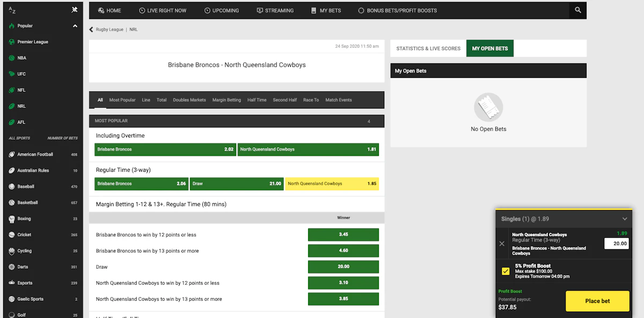Open the Margin Betting market tab
Viewport: 644px width, 318px height.
coord(226,100)
